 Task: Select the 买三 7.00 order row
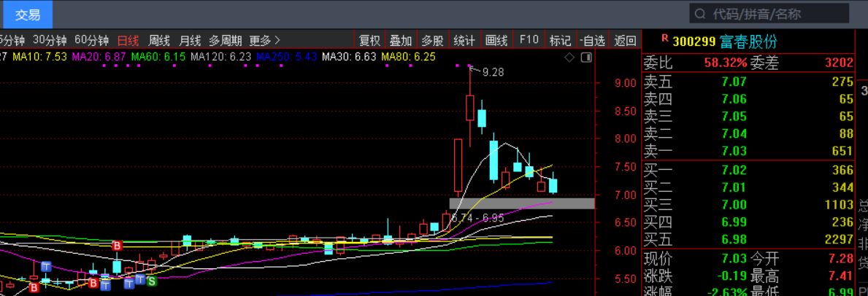748,205
